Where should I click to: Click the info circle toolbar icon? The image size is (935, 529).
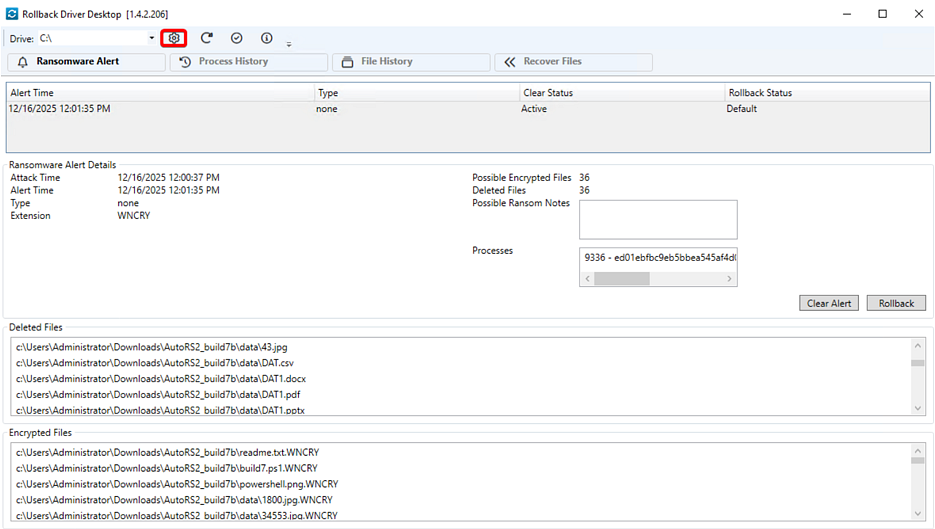point(266,38)
